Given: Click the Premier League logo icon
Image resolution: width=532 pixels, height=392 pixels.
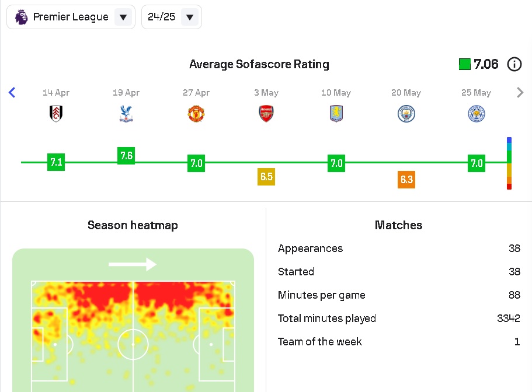Looking at the screenshot, I should tap(20, 16).
